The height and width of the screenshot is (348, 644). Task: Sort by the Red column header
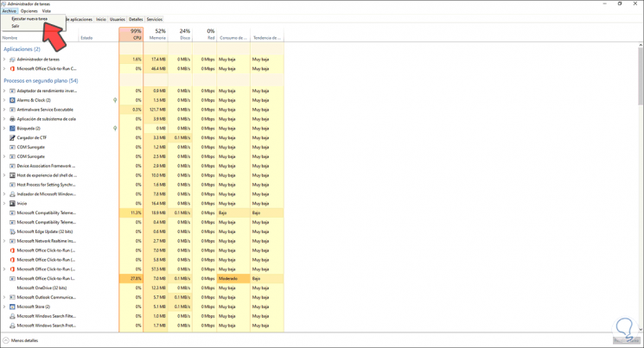click(205, 35)
